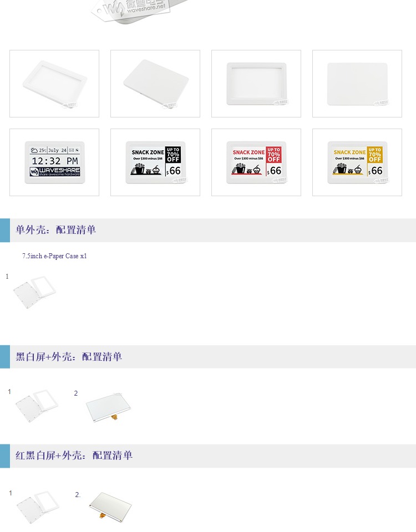View the black-white Snack Zone display thumbnail

pyautogui.click(x=155, y=162)
